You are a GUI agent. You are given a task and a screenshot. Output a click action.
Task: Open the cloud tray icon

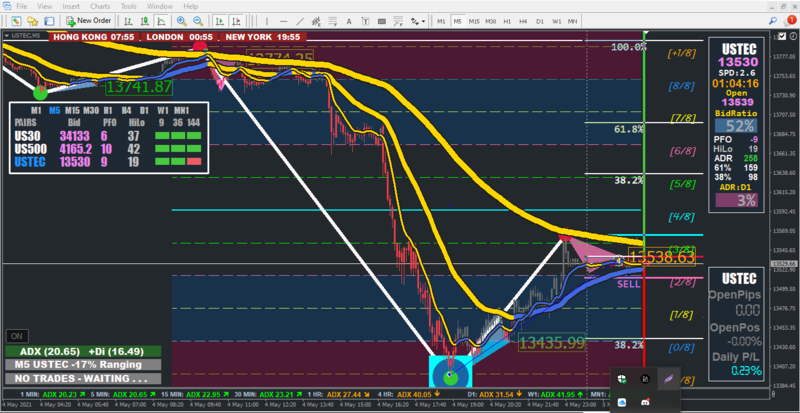[x=621, y=402]
